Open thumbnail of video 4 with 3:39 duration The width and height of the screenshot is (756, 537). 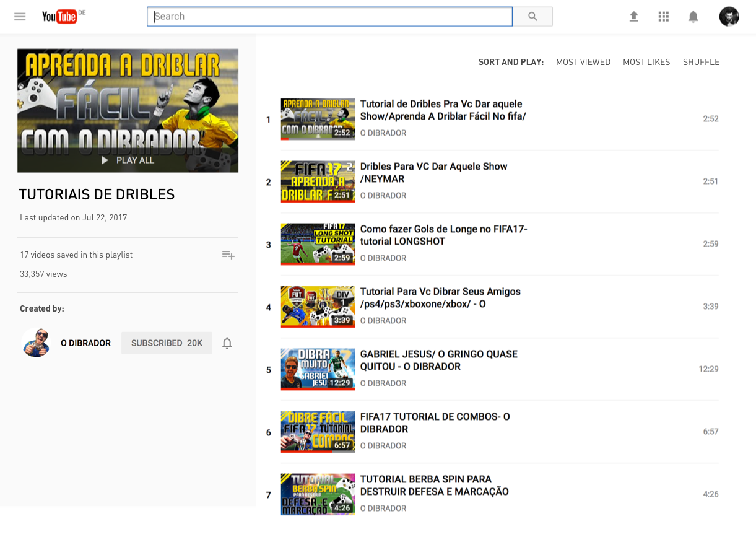(x=318, y=307)
